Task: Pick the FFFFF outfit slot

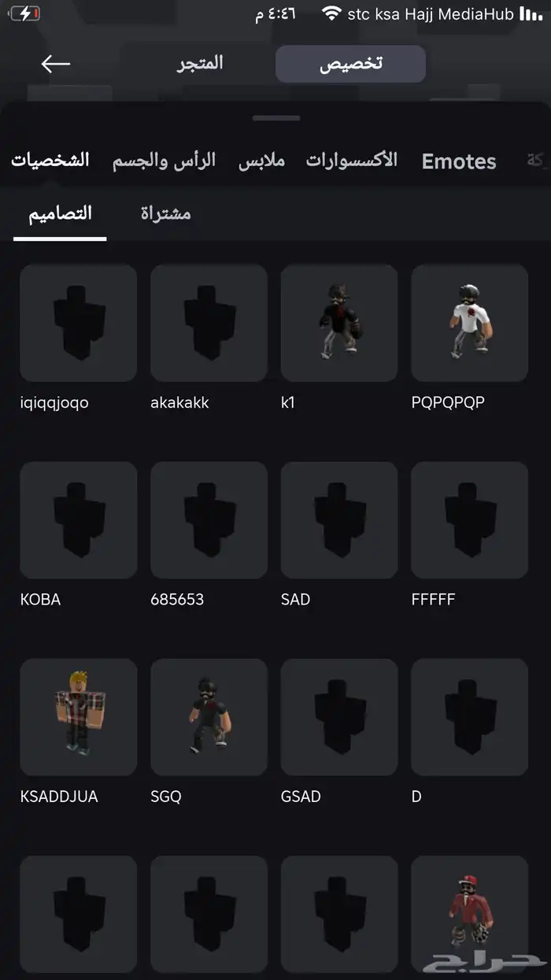Action: 469,520
